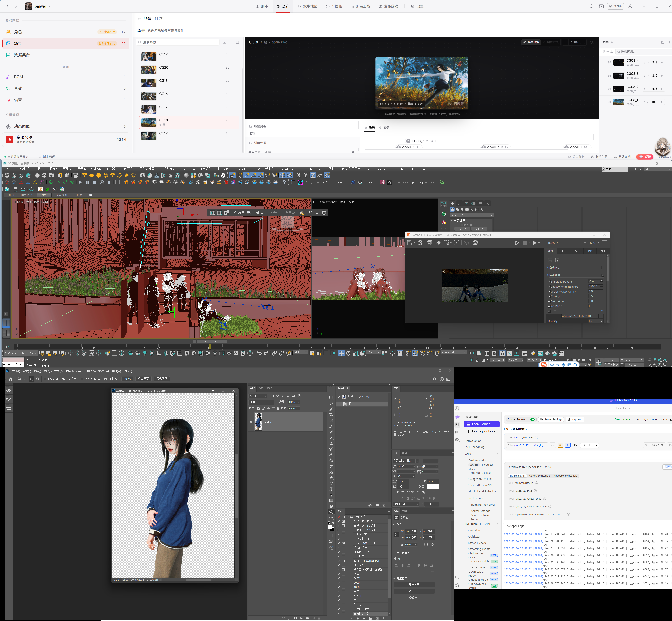This screenshot has width=672, height=621.
Task: Toggle the ACES OT checkbox
Action: coord(549,306)
